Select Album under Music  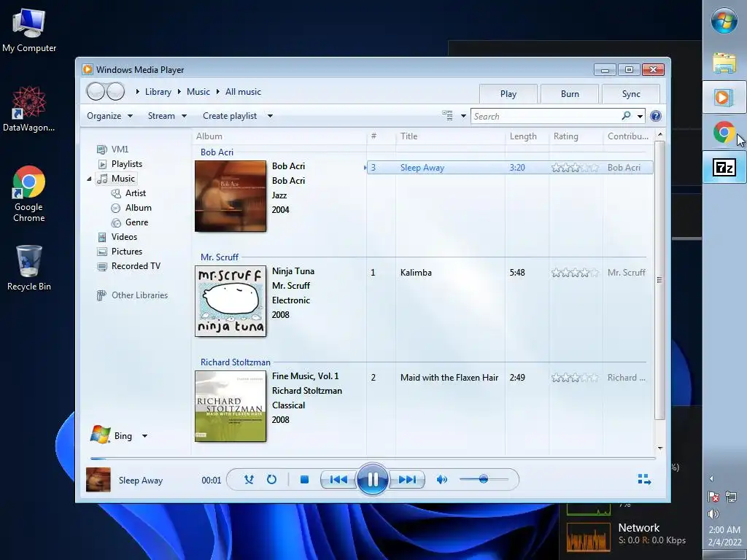[x=131, y=208]
